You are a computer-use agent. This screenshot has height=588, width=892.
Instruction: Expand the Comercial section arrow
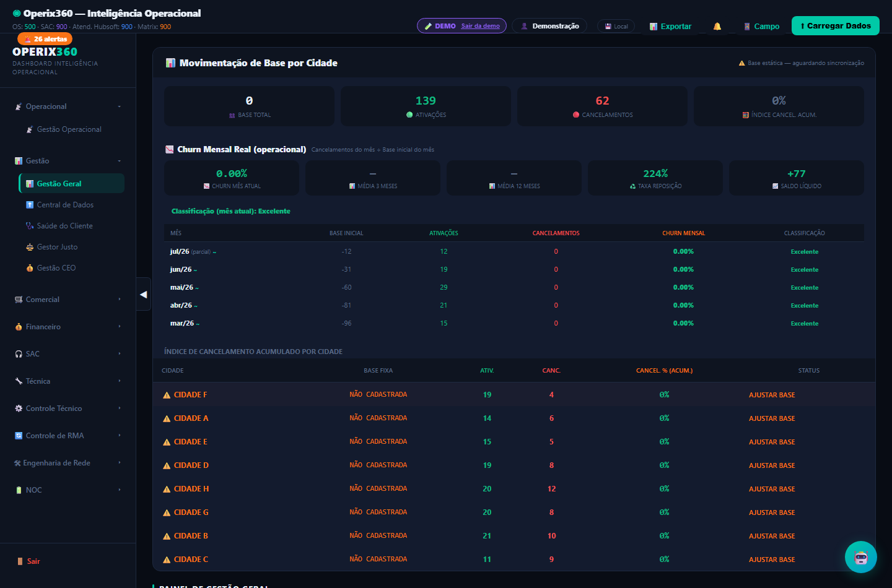[x=120, y=300]
